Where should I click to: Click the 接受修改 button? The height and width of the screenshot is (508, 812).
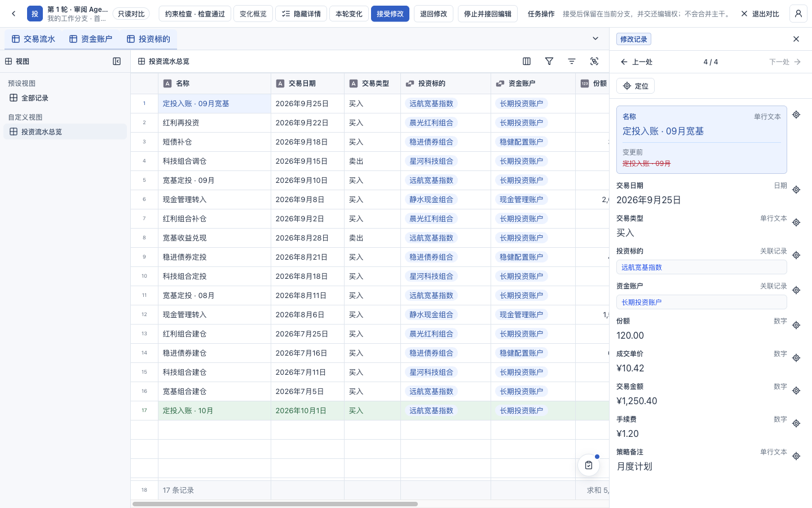[x=390, y=14]
